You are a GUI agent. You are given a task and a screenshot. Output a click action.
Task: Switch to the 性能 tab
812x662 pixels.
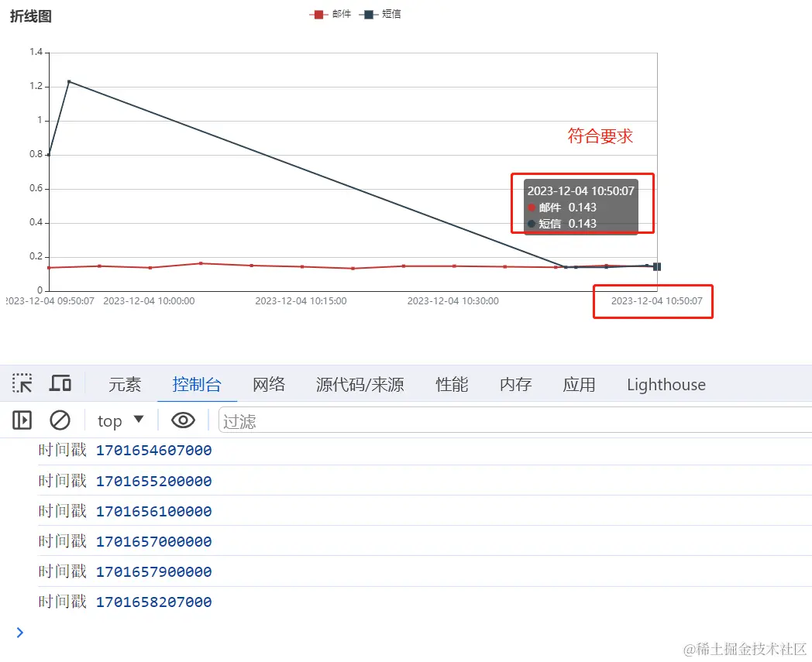452,385
